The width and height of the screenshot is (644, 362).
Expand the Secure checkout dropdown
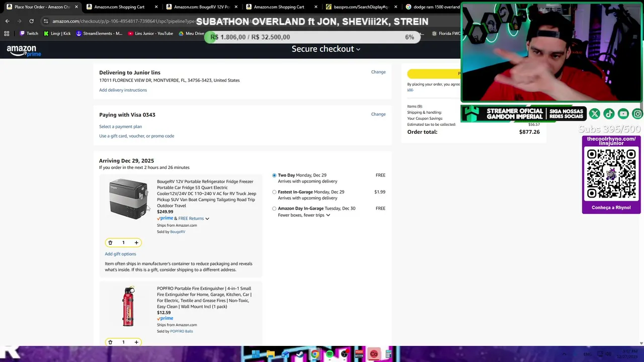(x=326, y=49)
